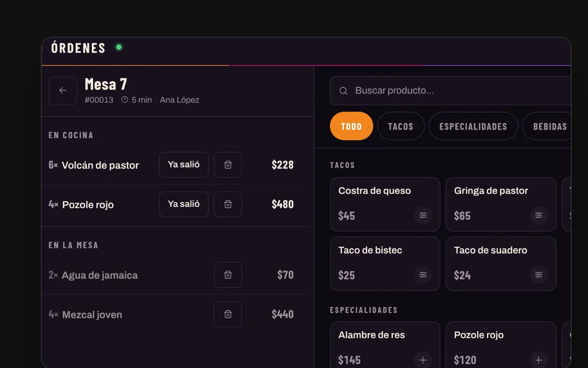Click the ESPECIALIDADES section heading above Alambre de res
Image resolution: width=588 pixels, height=368 pixels.
[x=364, y=310]
